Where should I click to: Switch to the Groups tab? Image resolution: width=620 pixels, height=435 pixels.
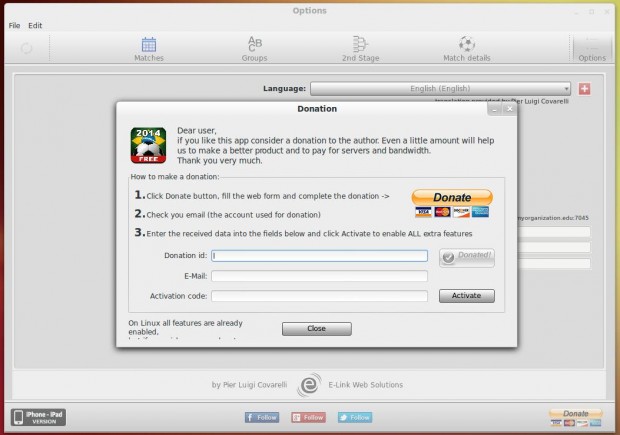(x=254, y=49)
